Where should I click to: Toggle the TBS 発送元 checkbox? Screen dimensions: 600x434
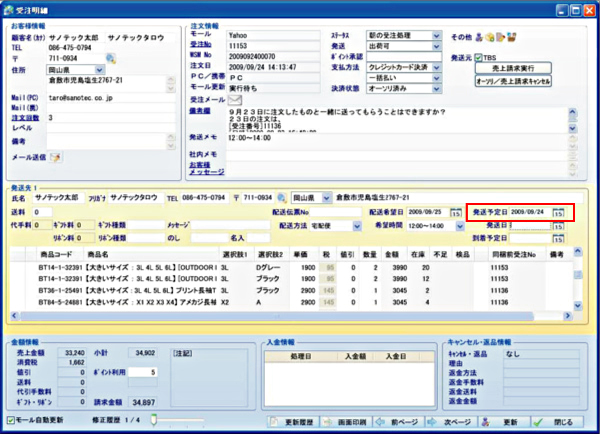pos(478,58)
